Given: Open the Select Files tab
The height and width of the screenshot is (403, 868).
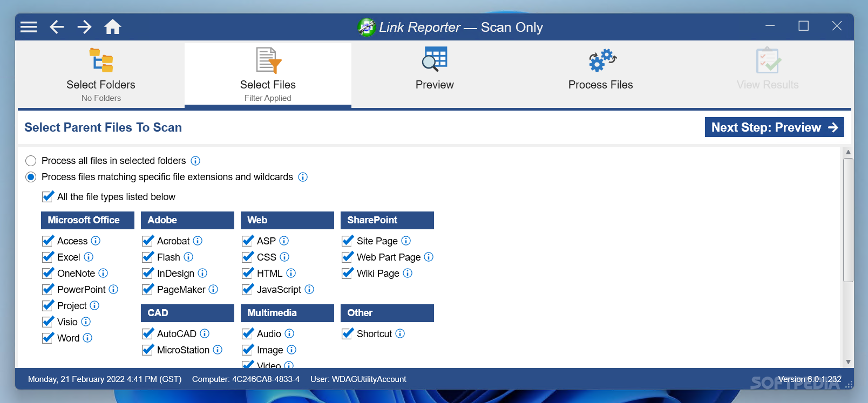Looking at the screenshot, I should tap(268, 74).
